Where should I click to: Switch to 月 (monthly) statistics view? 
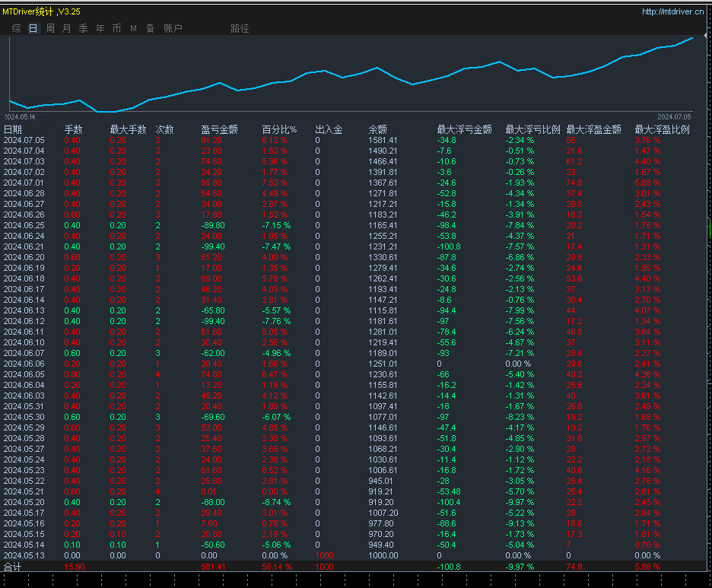pos(67,28)
